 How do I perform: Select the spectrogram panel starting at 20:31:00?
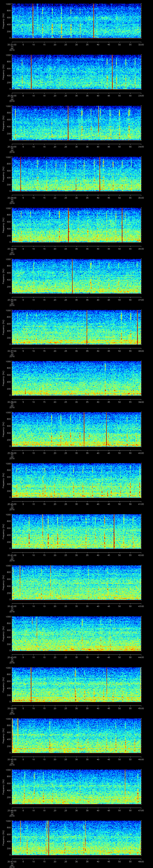tap(77, 21)
